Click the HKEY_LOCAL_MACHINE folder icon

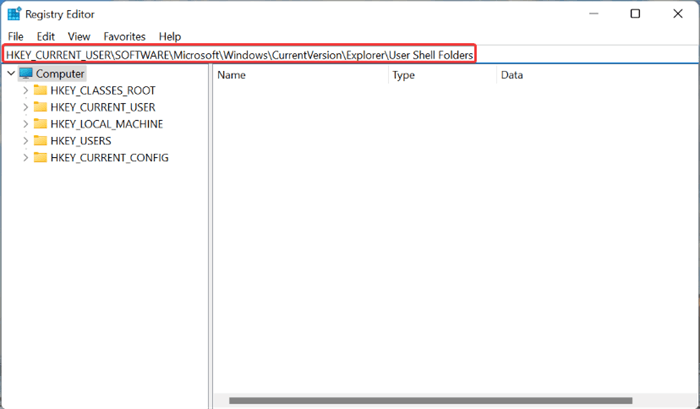click(40, 124)
